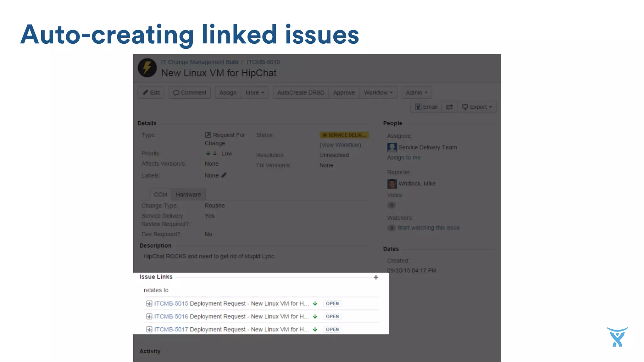Switch to the CCM tab
Screen dimensions: 644x362
[160, 195]
